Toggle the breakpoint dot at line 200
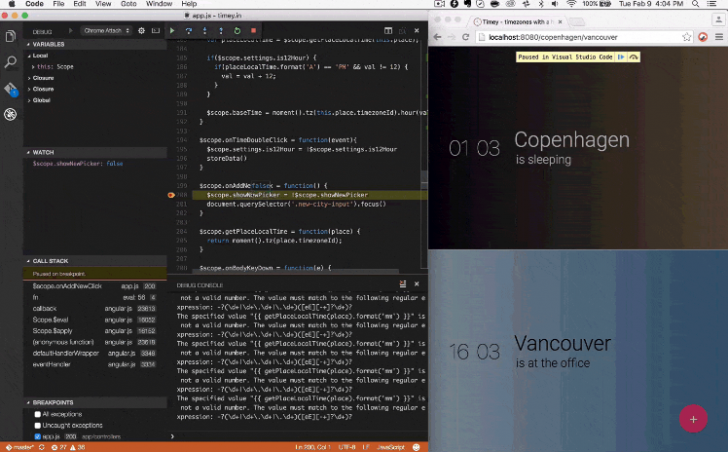The height and width of the screenshot is (452, 728). 171,195
